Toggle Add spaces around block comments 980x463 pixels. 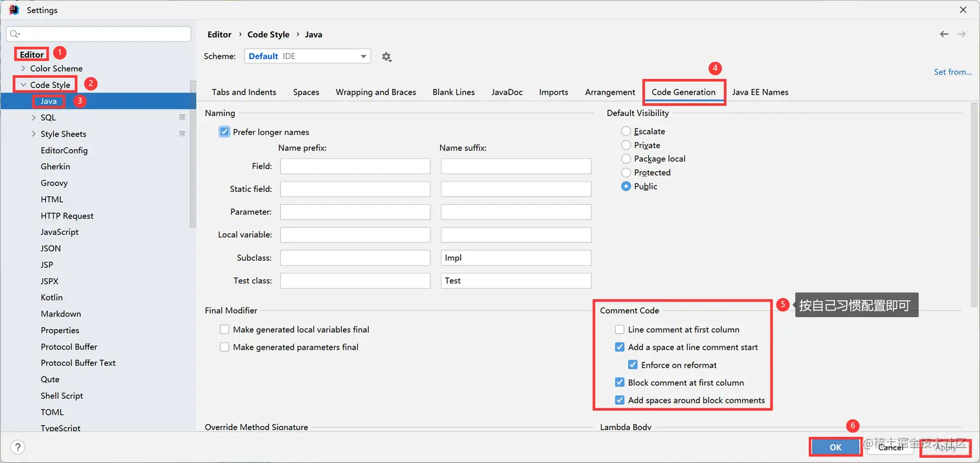click(620, 400)
